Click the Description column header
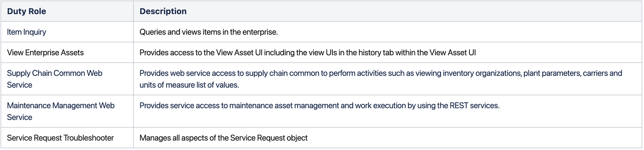 (x=163, y=11)
